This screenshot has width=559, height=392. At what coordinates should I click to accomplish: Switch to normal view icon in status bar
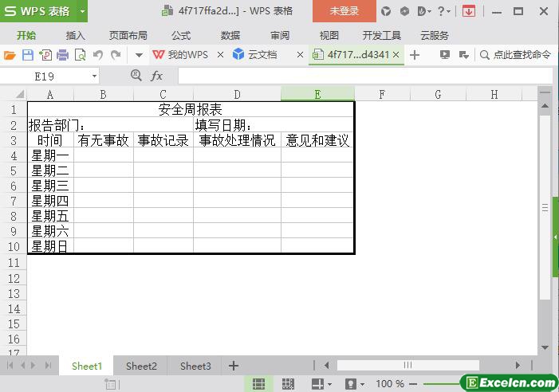[x=258, y=384]
